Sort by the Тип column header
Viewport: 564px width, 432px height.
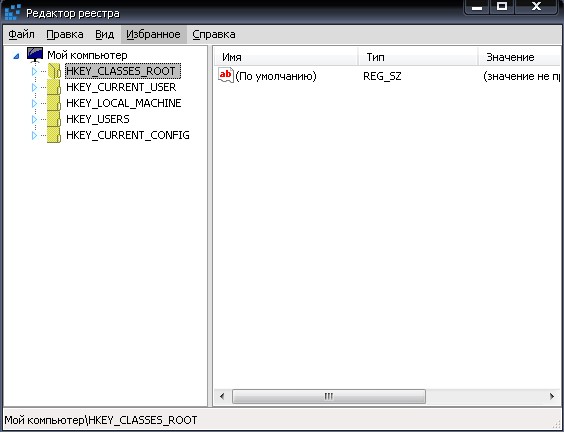[418, 57]
